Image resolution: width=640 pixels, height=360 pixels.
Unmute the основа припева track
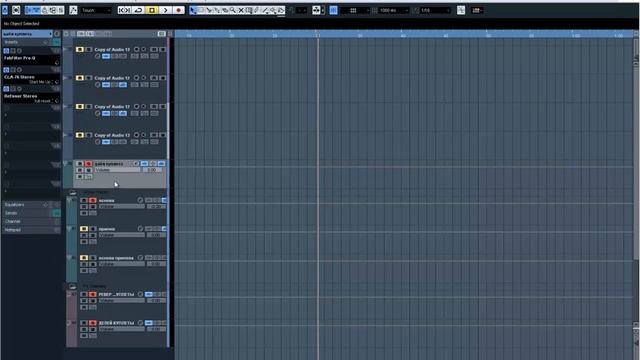click(x=84, y=258)
